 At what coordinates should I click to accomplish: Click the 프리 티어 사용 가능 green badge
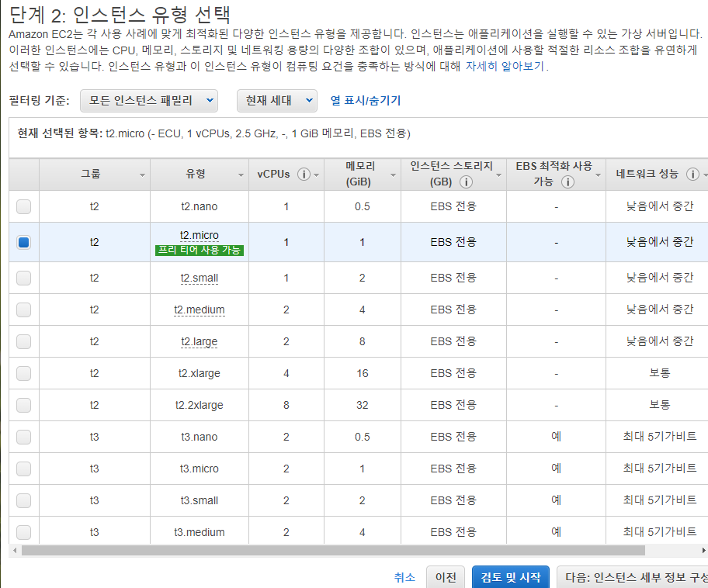point(199,251)
